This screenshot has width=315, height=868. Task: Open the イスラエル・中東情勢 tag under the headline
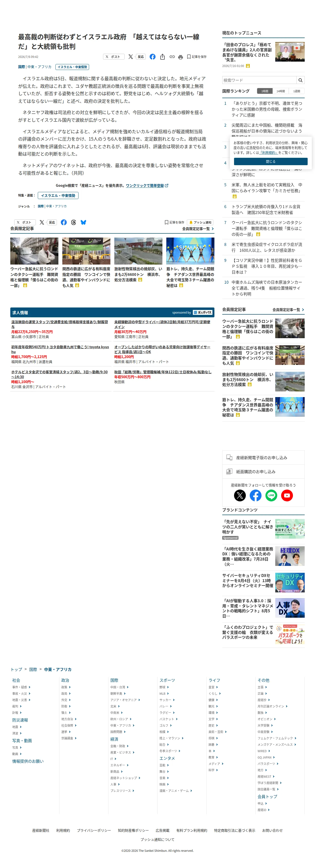72,67
